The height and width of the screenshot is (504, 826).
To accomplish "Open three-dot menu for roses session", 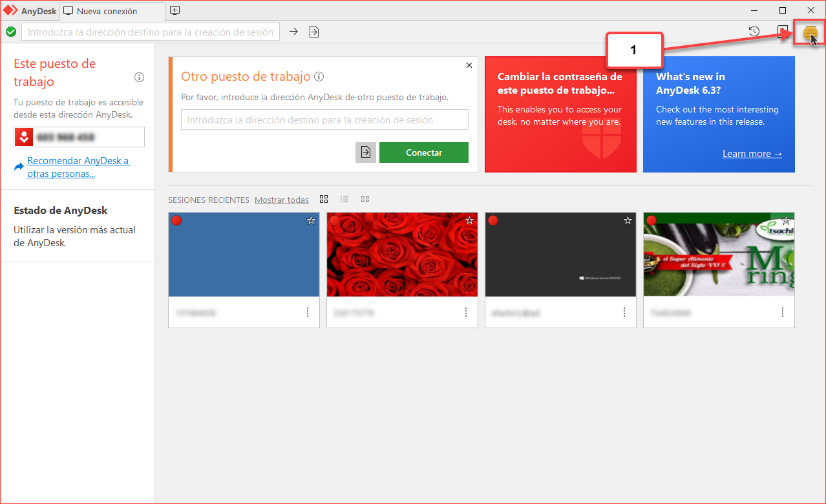I will tap(466, 312).
